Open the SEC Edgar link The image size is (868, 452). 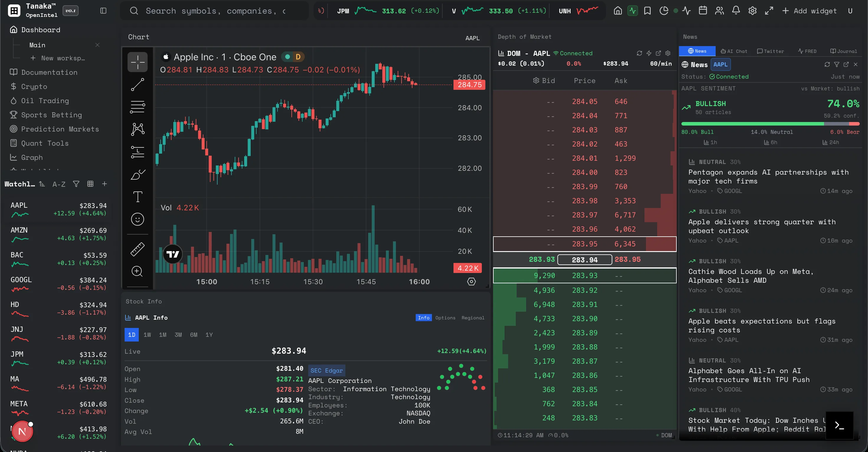tap(327, 370)
